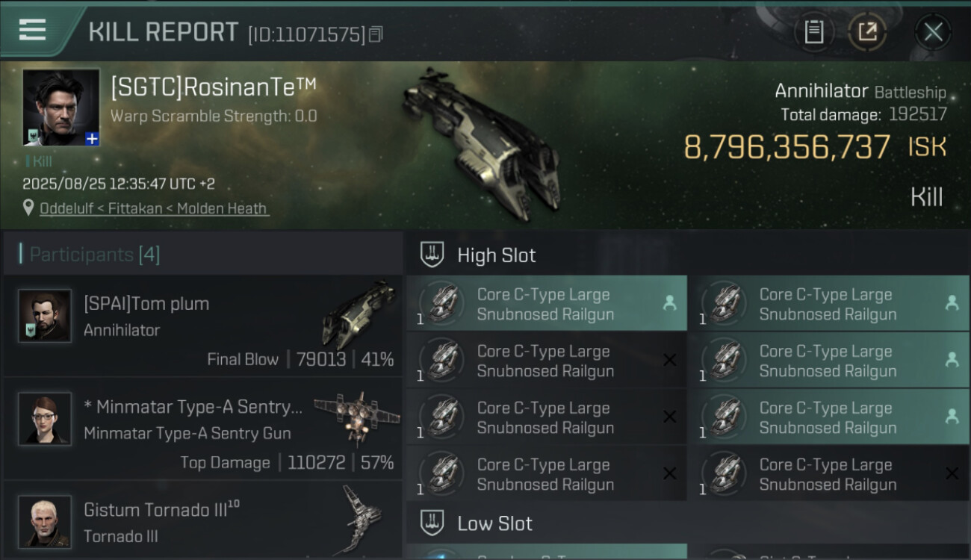
Task: Open Tom plum participant entry
Action: 202,327
